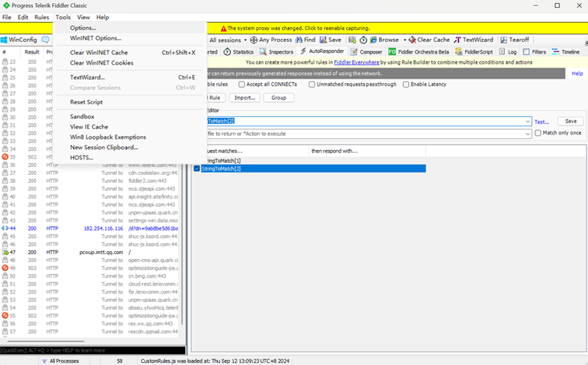Open the Rules menu
This screenshot has height=365, width=588.
(x=42, y=17)
